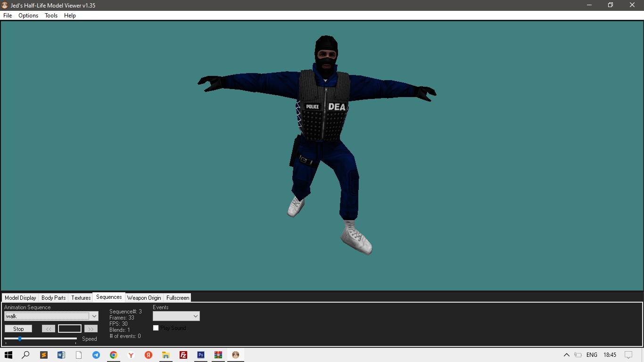644x362 pixels.
Task: Open the Help menu
Action: [x=70, y=16]
